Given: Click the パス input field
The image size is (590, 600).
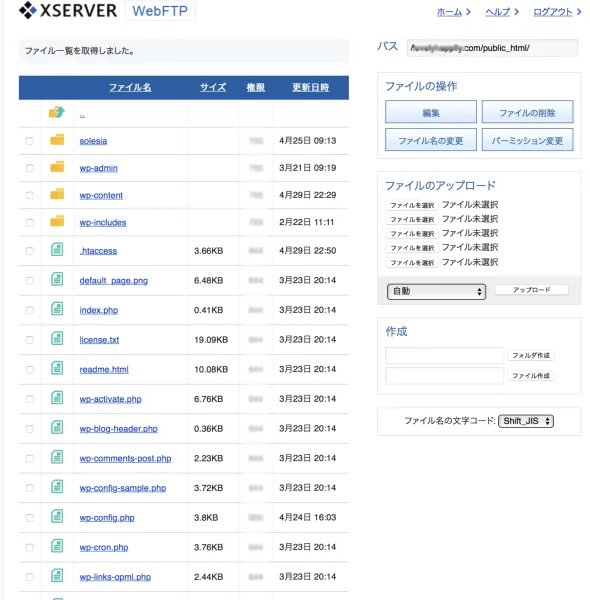Looking at the screenshot, I should tap(492, 48).
